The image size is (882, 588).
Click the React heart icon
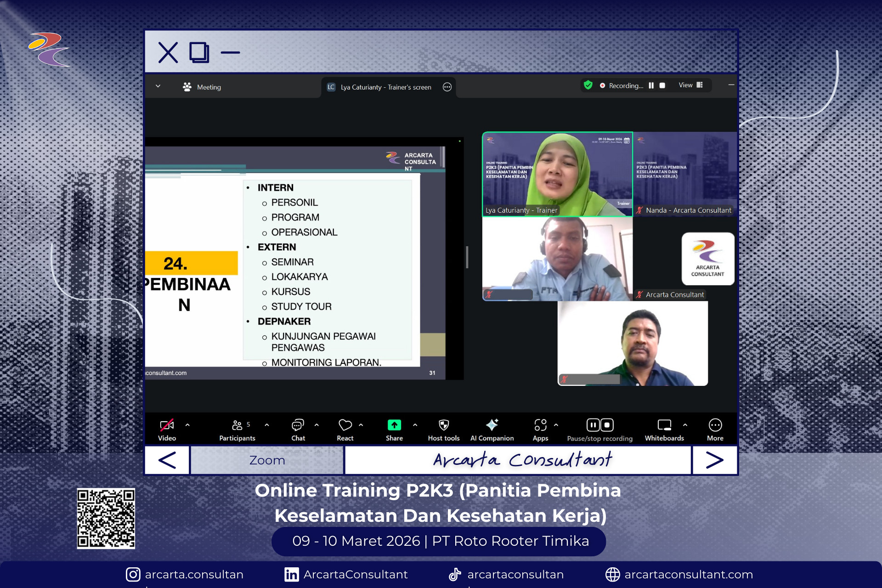(345, 425)
